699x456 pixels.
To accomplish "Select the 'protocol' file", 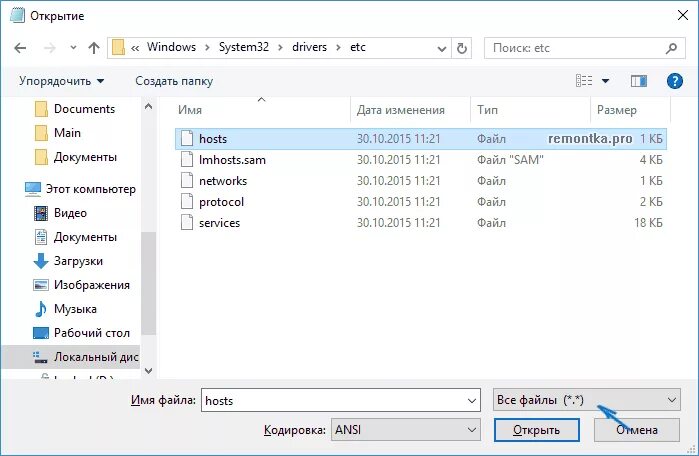I will click(421, 202).
